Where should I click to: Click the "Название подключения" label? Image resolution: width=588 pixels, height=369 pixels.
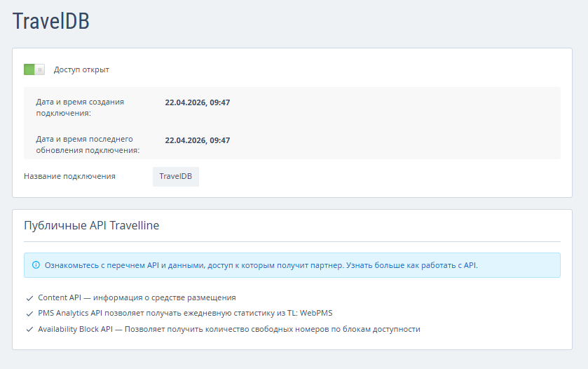coord(69,176)
